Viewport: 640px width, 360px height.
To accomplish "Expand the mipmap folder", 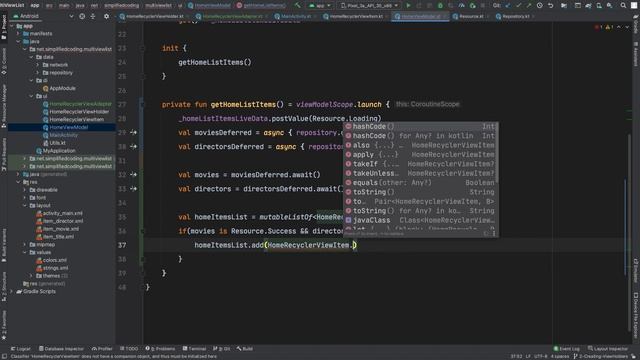I will tap(25, 244).
